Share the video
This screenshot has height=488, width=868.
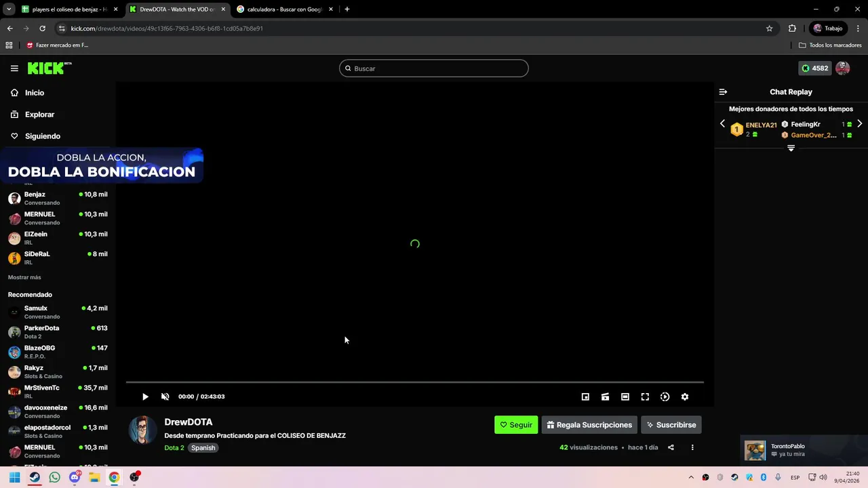(x=671, y=447)
